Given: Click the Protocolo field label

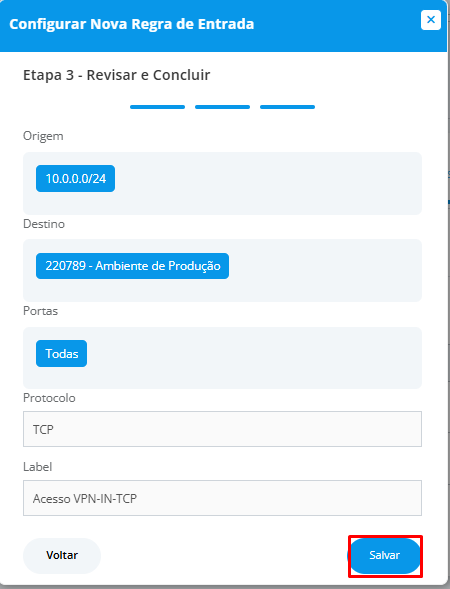Looking at the screenshot, I should (49, 398).
